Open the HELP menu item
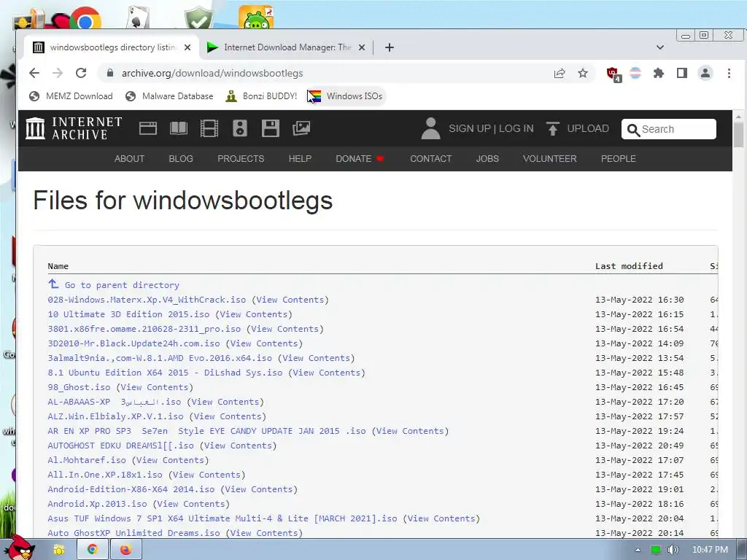 coord(300,158)
